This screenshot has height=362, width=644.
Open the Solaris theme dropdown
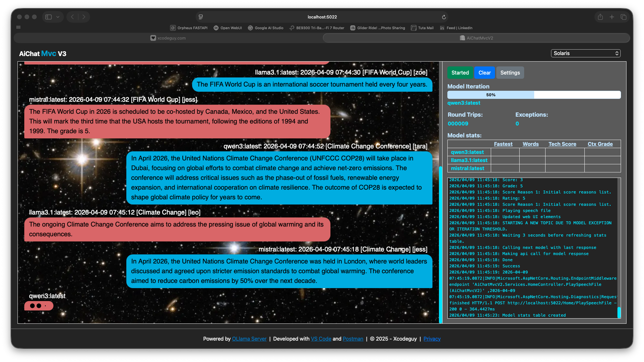585,53
